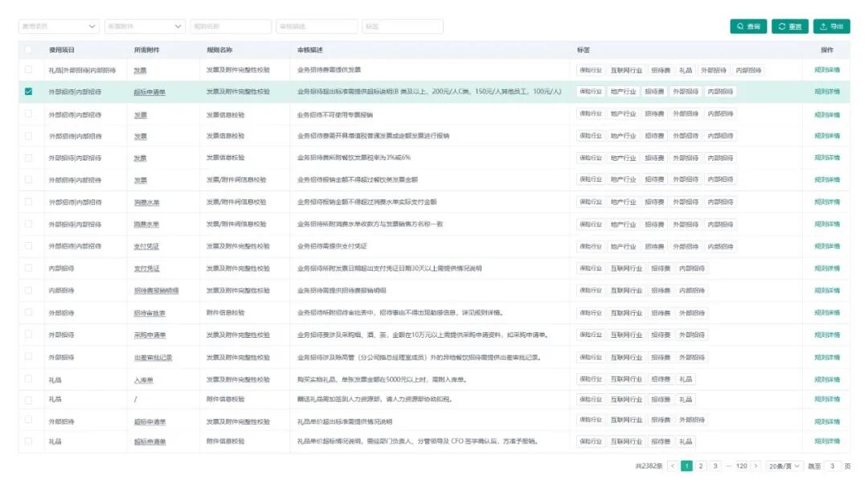This screenshot has width=868, height=489.
Task: Click 保险行业 tag in 出差审批记录 row
Action: click(590, 357)
